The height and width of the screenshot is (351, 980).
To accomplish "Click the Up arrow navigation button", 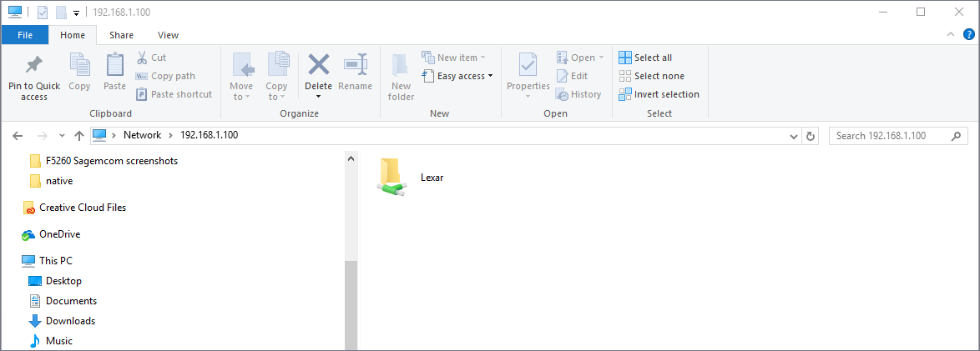I will tap(79, 135).
